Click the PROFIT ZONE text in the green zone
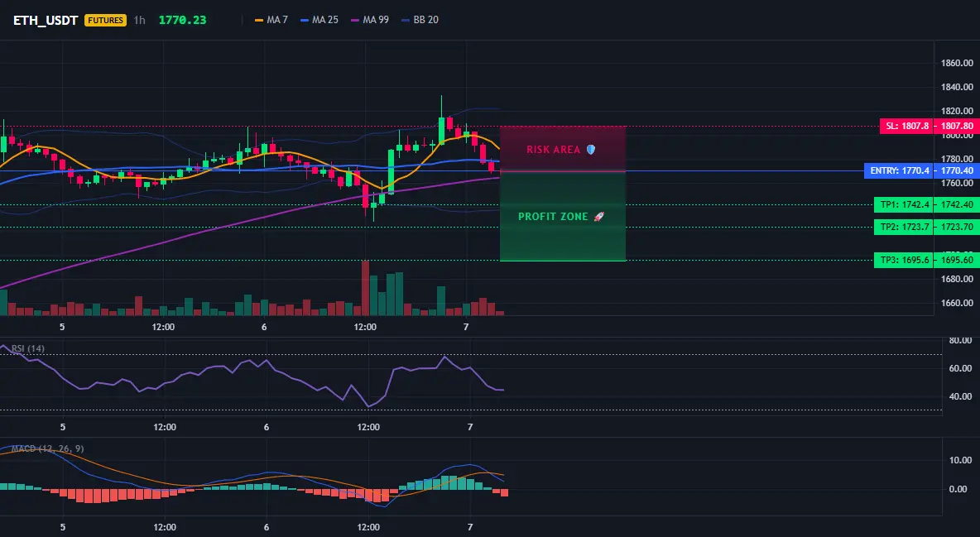Screen dimensions: 980x537 point(553,217)
